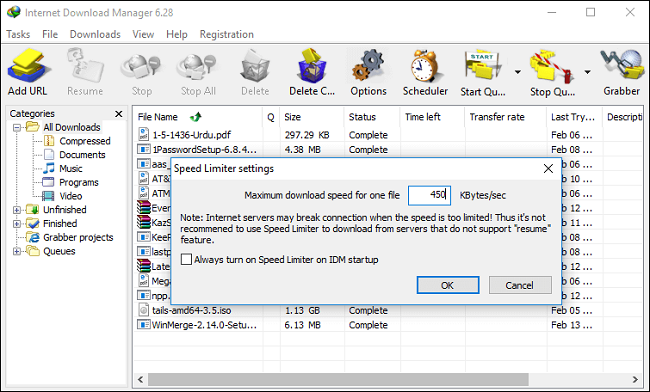Viewport: 650px width, 392px height.
Task: Click the Resume toolbar icon
Action: click(85, 65)
